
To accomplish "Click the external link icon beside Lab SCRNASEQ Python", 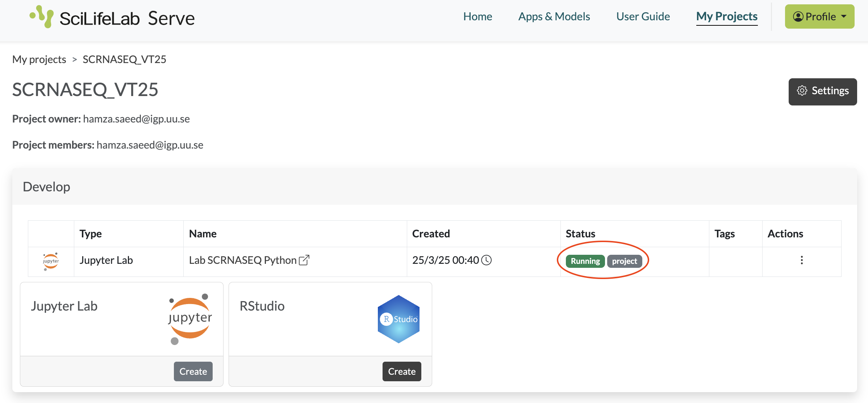I will click(x=304, y=260).
